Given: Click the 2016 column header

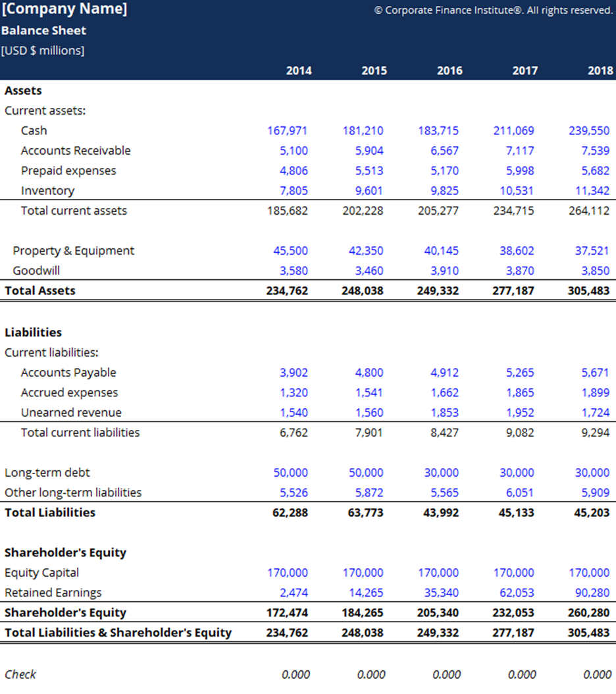Looking at the screenshot, I should pyautogui.click(x=449, y=70).
